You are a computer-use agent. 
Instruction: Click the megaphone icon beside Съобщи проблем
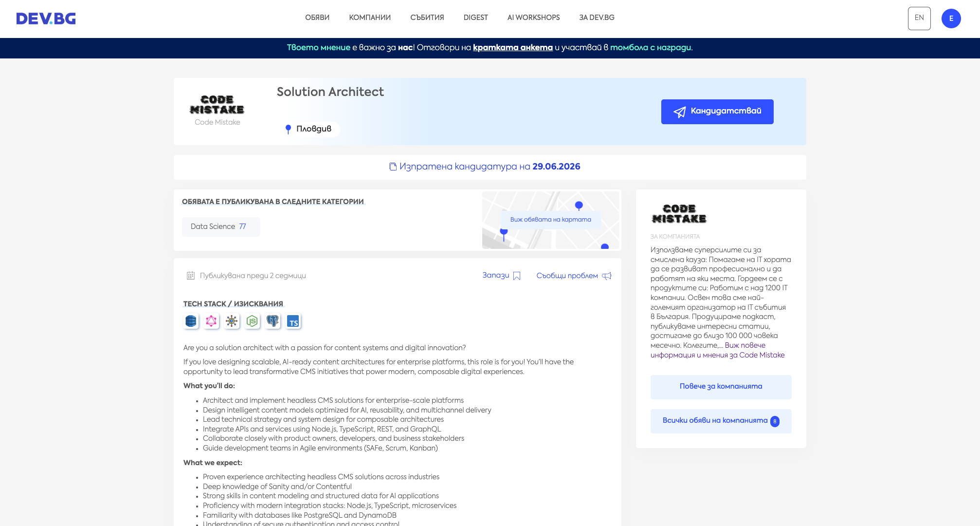pos(606,276)
